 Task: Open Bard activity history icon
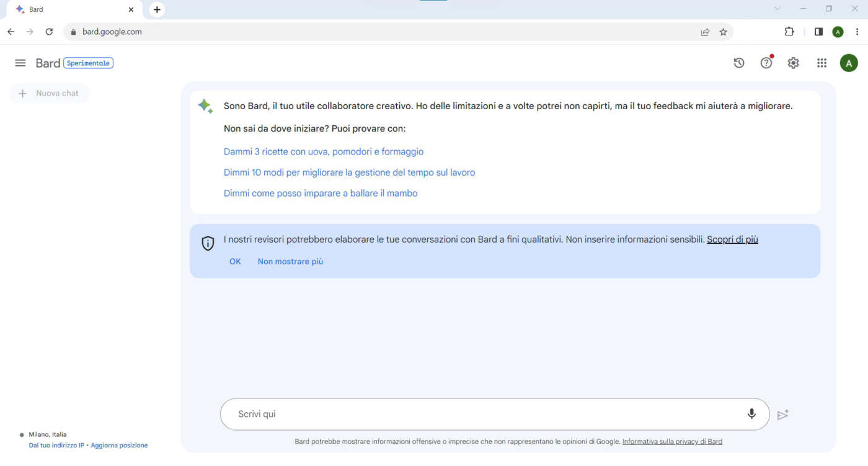pyautogui.click(x=739, y=63)
